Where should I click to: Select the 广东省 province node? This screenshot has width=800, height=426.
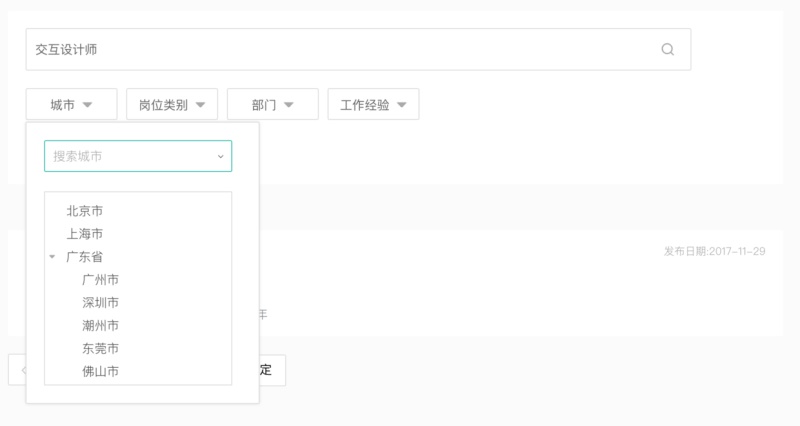tap(85, 257)
